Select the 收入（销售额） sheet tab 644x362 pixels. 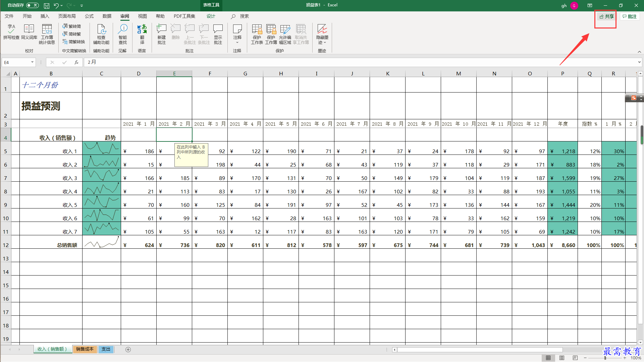[53, 349]
